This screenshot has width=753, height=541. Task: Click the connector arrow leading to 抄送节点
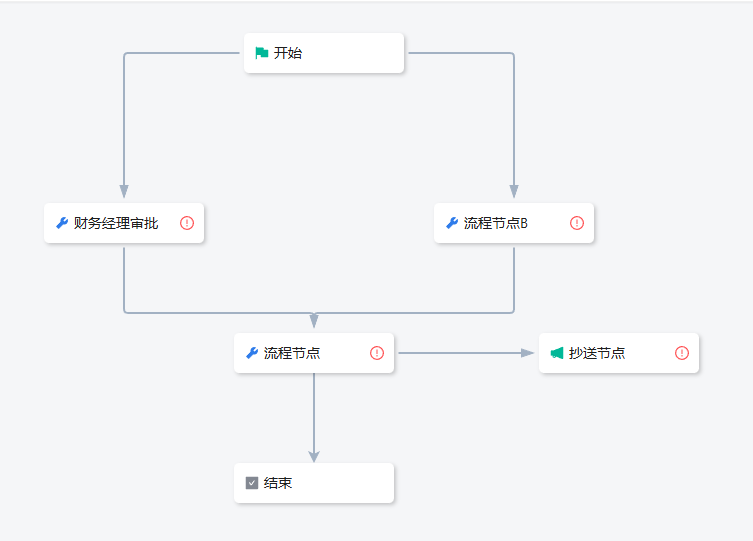[x=527, y=353]
